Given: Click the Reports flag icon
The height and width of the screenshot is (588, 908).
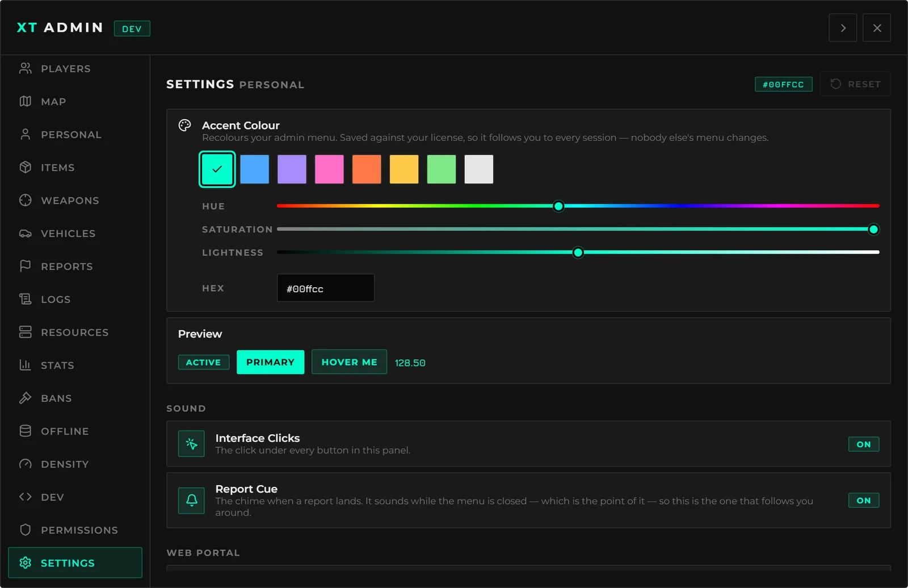Looking at the screenshot, I should coord(26,266).
